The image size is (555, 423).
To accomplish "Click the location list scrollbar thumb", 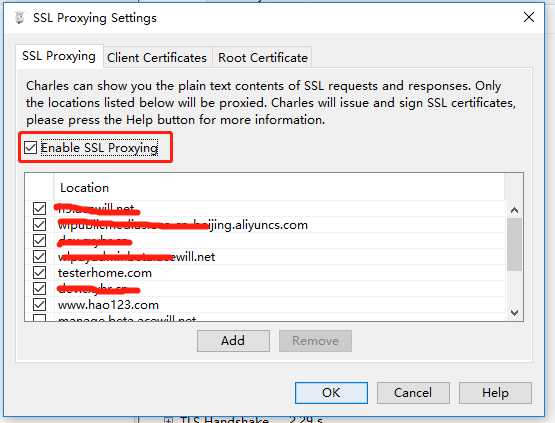I will pyautogui.click(x=515, y=244).
